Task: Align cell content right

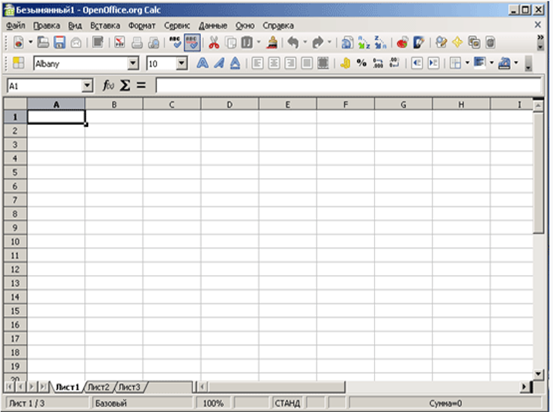Action: (290, 63)
